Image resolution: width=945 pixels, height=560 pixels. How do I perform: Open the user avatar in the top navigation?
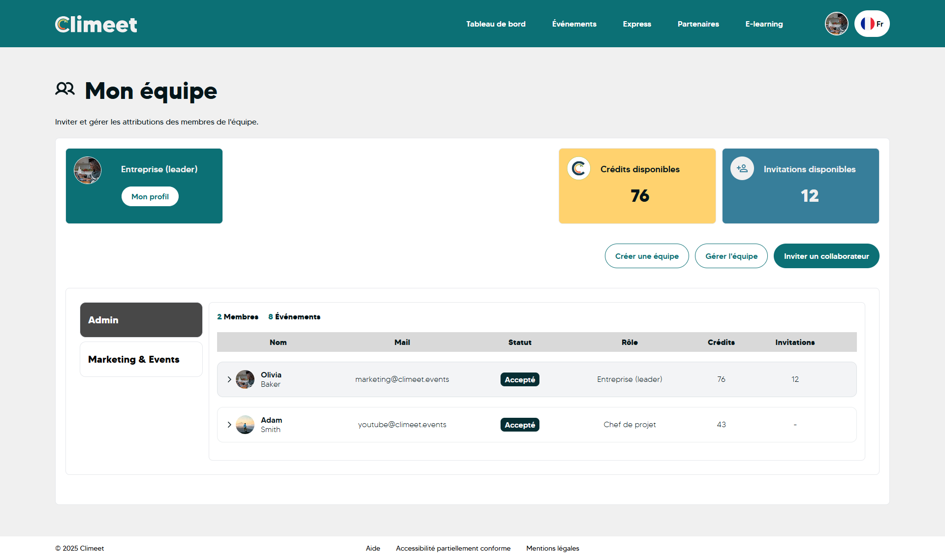coord(836,24)
